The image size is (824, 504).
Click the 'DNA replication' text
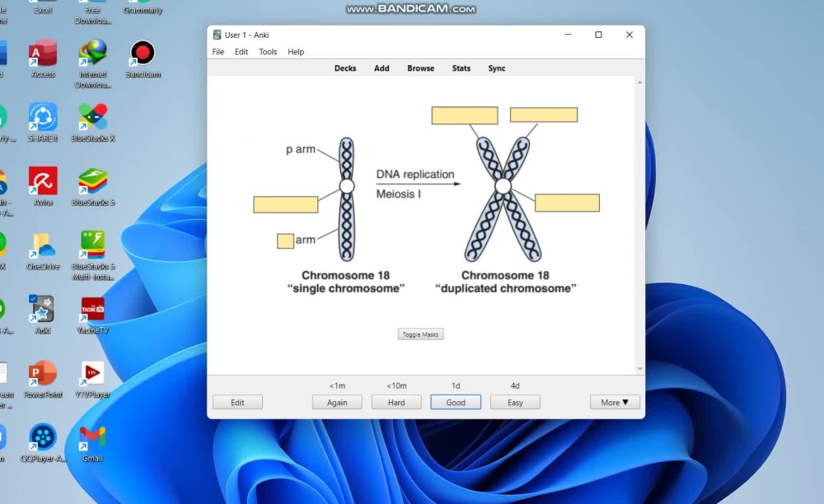(x=415, y=175)
